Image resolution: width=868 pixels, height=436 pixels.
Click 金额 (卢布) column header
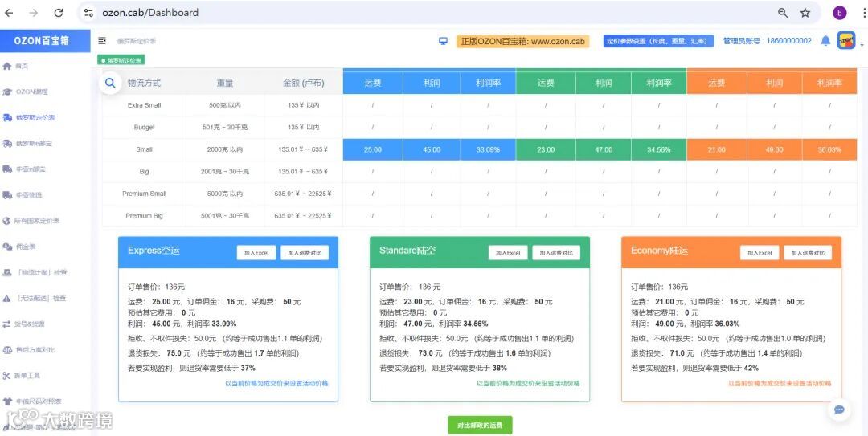pos(303,83)
